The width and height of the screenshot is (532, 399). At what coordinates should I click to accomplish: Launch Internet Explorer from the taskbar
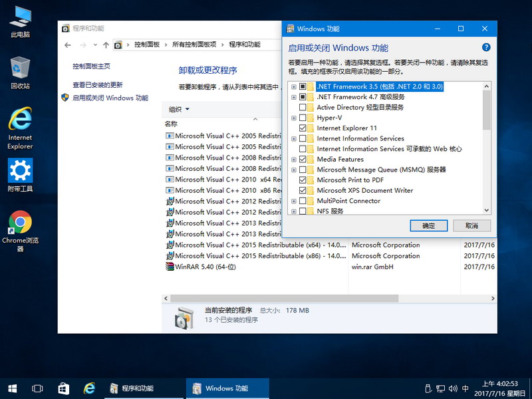(x=89, y=388)
